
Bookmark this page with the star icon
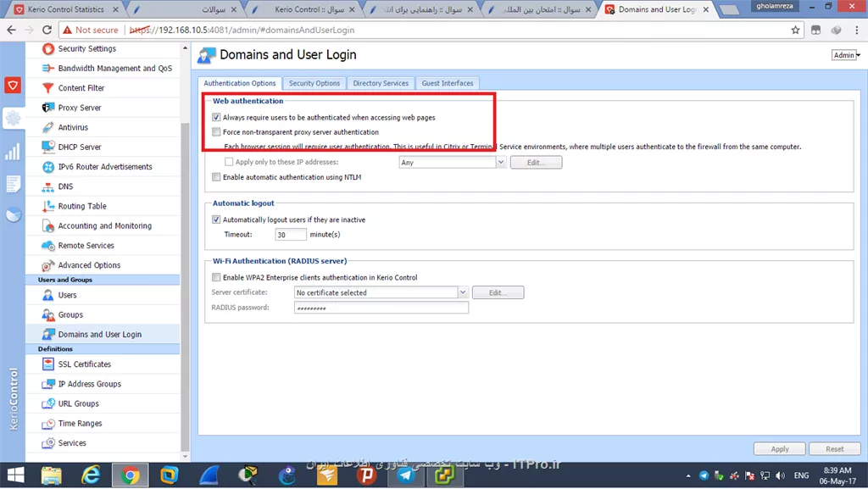[x=795, y=30]
